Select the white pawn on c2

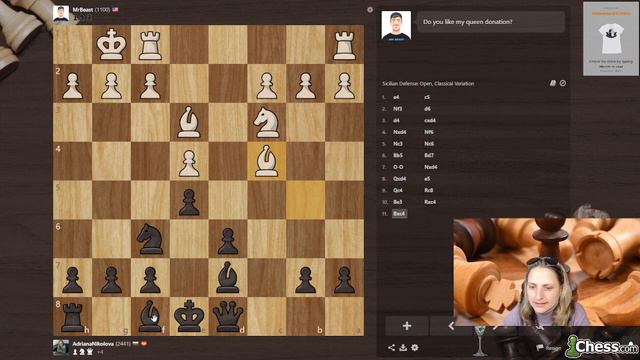(267, 83)
